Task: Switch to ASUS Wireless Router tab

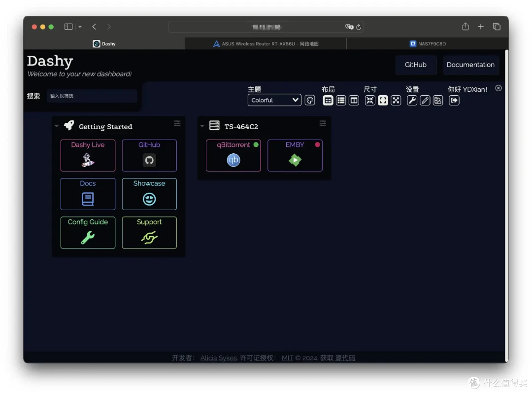Action: (x=266, y=44)
